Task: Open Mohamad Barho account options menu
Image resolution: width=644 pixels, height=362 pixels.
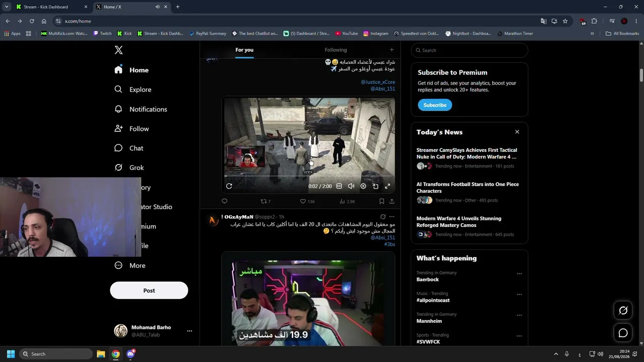Action: point(189,331)
